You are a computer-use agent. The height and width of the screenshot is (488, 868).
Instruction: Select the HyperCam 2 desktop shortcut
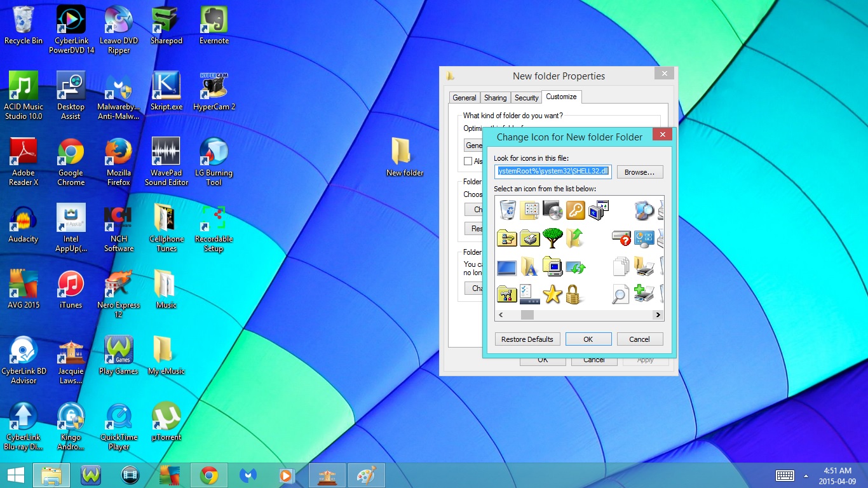(214, 92)
